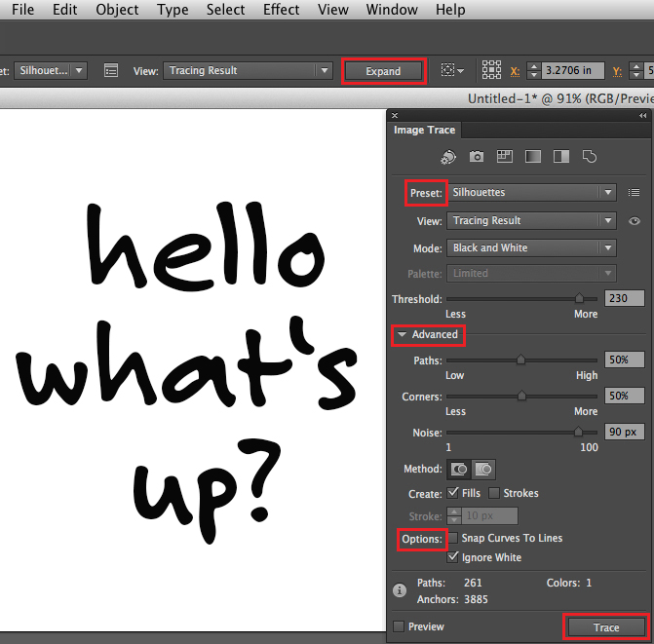Collapse the Advanced section
The width and height of the screenshot is (654, 644).
pos(402,334)
